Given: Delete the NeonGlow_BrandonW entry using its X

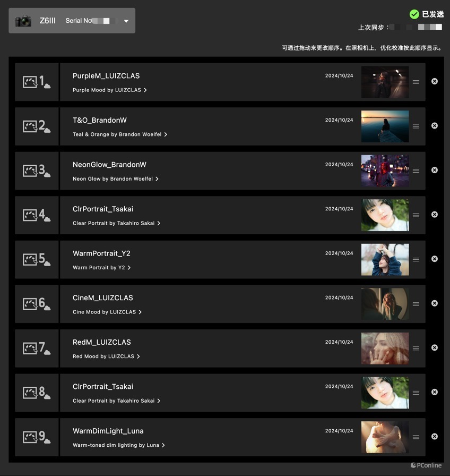Looking at the screenshot, I should pyautogui.click(x=434, y=170).
